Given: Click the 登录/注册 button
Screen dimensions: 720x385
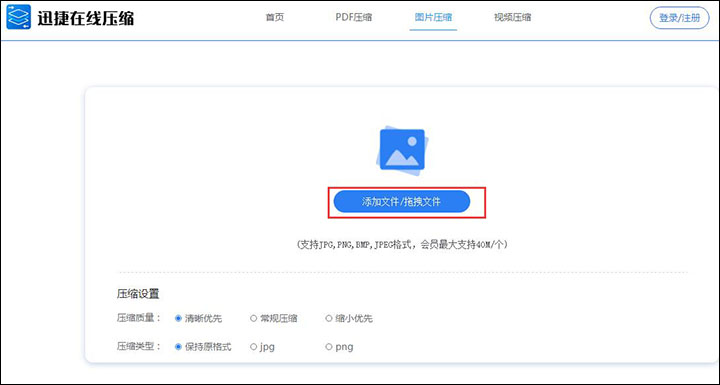Looking at the screenshot, I should coord(680,18).
